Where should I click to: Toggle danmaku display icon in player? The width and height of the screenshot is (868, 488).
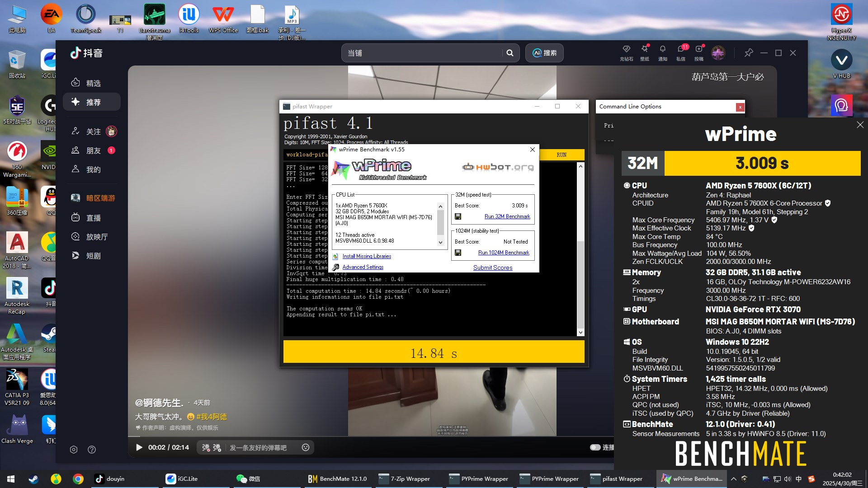[206, 447]
